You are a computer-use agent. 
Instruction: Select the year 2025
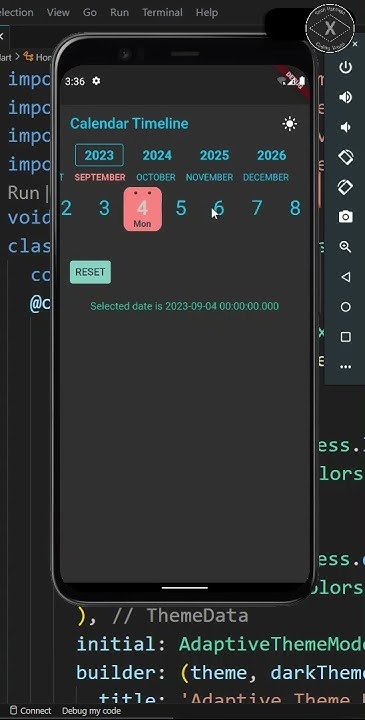pos(214,155)
